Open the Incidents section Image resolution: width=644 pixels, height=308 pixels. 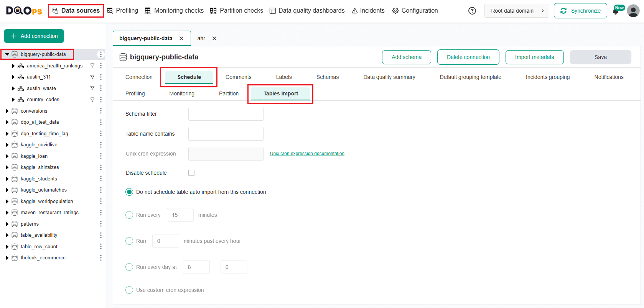point(368,11)
